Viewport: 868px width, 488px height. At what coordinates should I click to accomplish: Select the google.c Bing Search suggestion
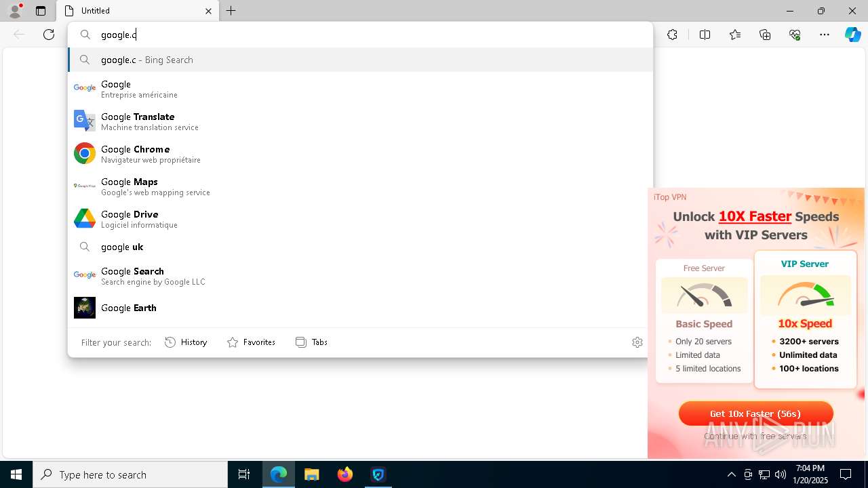(360, 60)
